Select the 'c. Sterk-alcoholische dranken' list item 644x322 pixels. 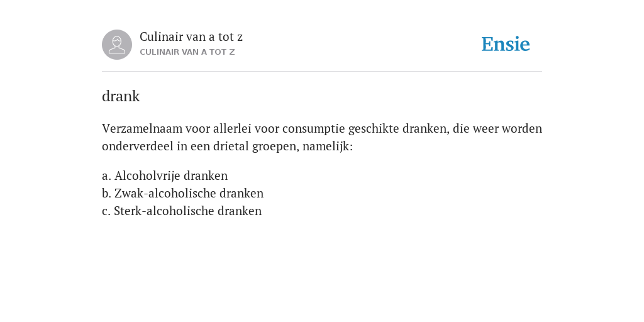tap(182, 211)
